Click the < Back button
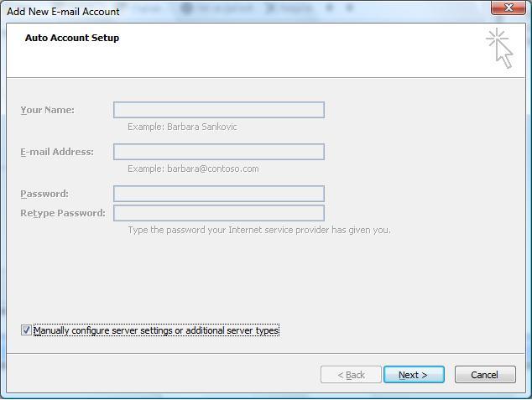Screen dimensions: 532x400 pos(351,375)
